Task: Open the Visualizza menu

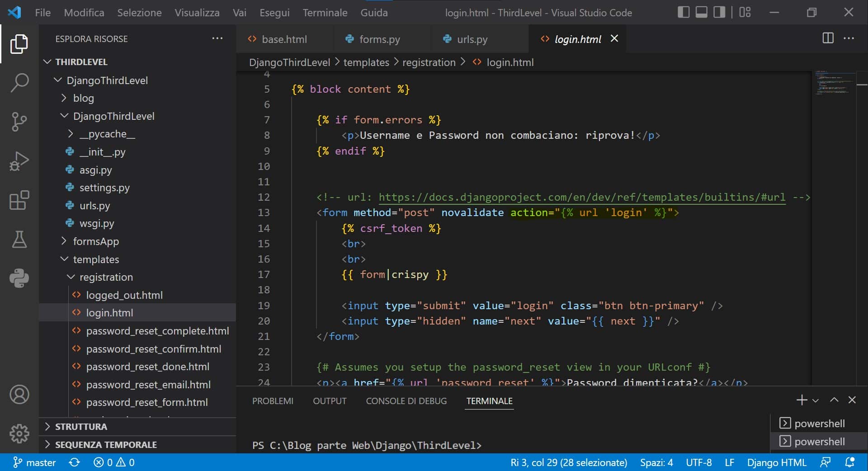Action: point(197,13)
